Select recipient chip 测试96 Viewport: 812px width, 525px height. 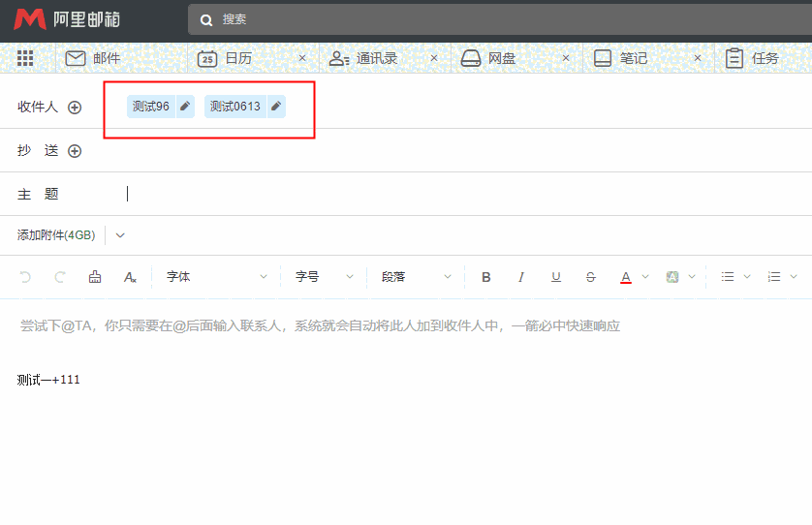click(151, 107)
